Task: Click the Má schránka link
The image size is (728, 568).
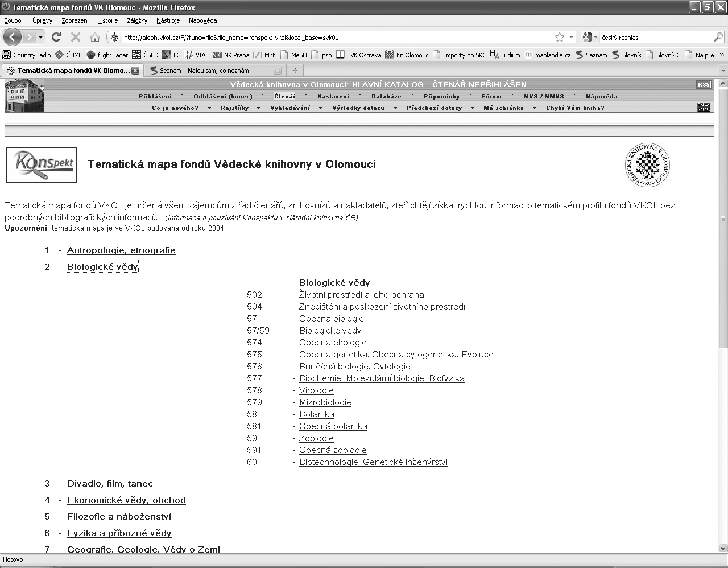Action: coord(503,108)
